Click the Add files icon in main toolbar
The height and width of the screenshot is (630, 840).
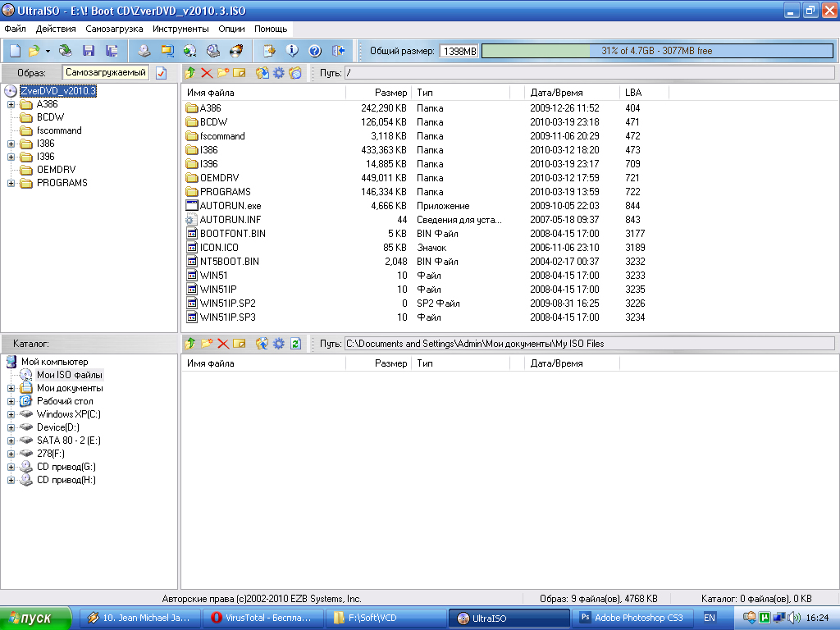click(x=269, y=51)
